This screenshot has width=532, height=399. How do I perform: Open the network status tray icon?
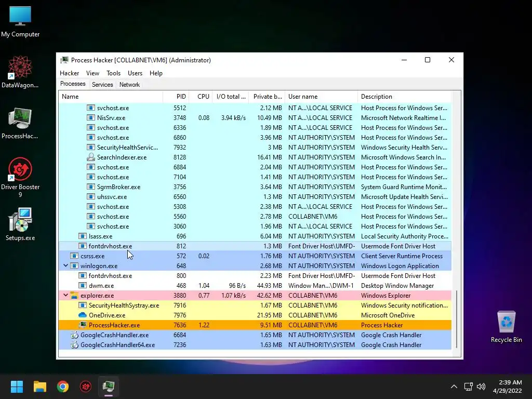(469, 387)
